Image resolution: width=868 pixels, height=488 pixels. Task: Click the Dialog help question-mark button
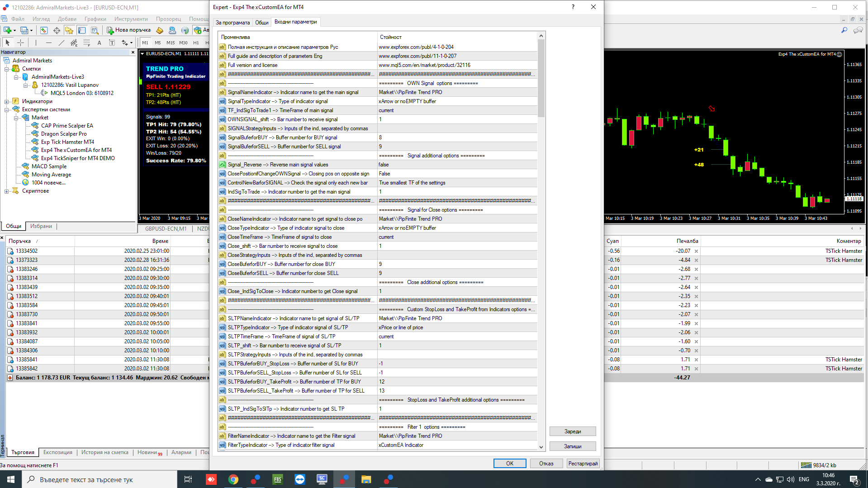pos(573,7)
